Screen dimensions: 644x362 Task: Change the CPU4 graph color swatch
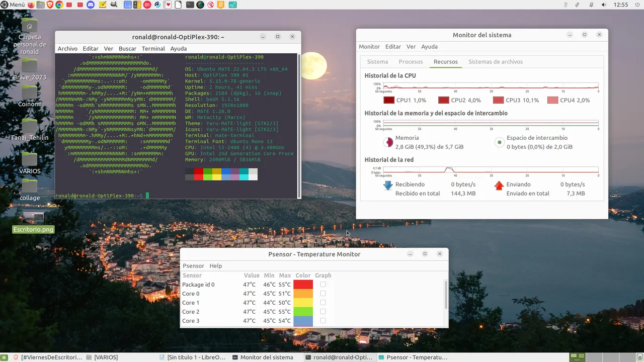point(552,100)
